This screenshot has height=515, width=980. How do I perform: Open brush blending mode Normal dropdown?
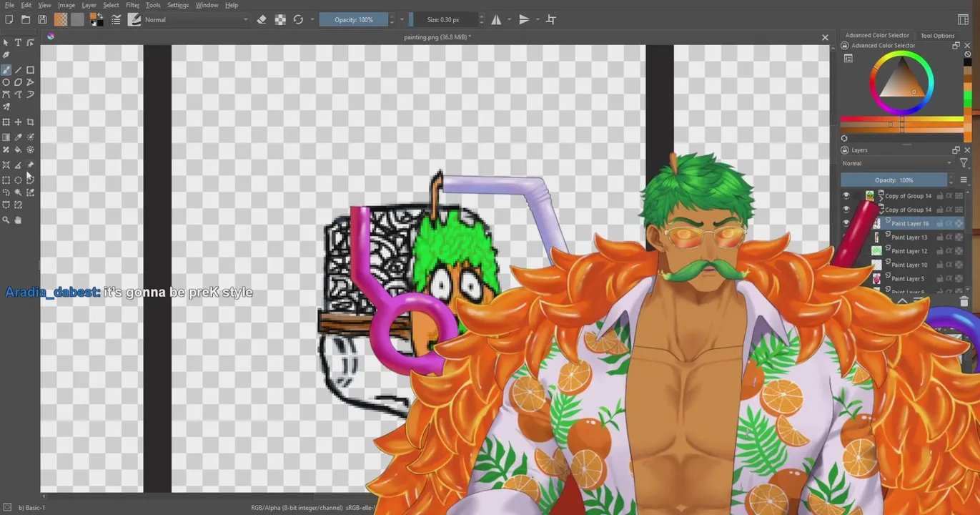pos(197,20)
